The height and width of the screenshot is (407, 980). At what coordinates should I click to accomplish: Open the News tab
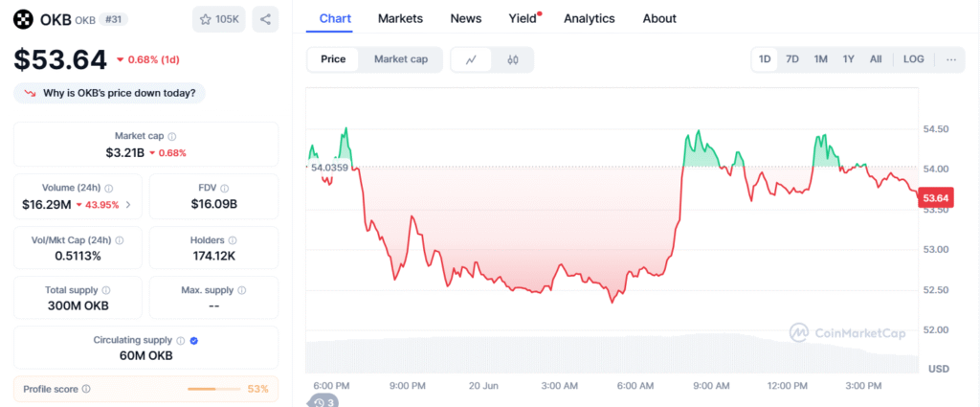coord(466,19)
